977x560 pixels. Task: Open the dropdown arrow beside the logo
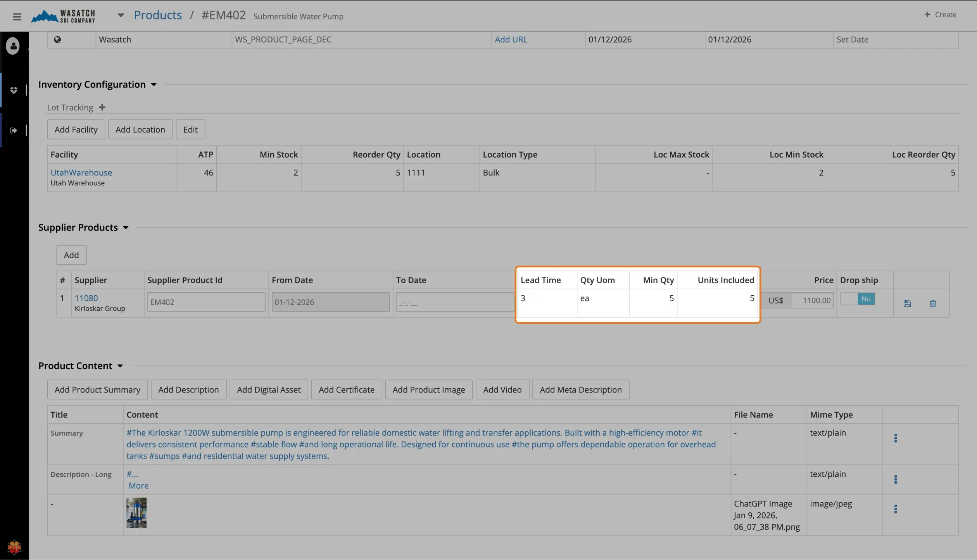coord(121,16)
